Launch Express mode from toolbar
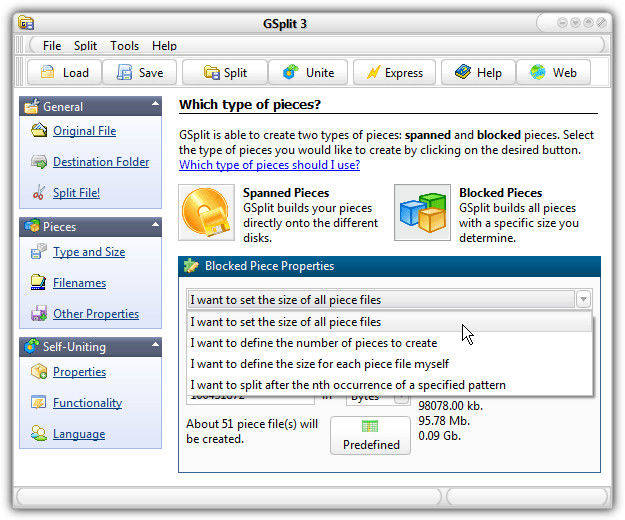 [372, 72]
